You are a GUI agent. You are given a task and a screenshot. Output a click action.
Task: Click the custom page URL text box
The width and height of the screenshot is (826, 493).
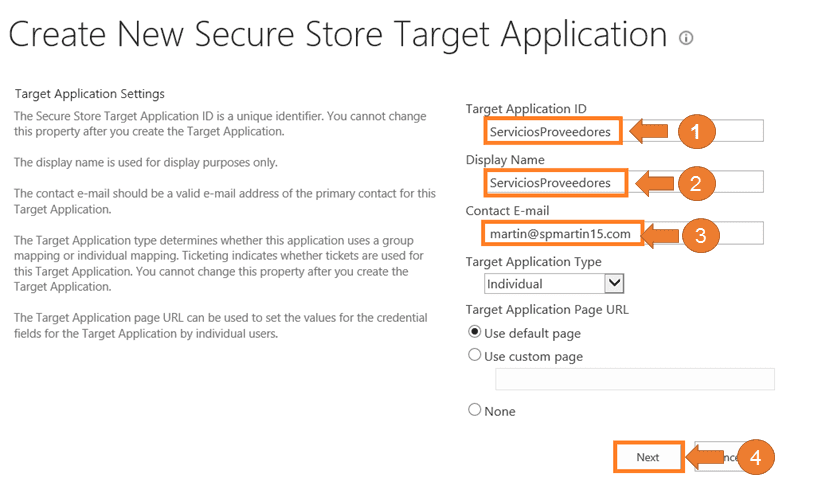pyautogui.click(x=635, y=379)
